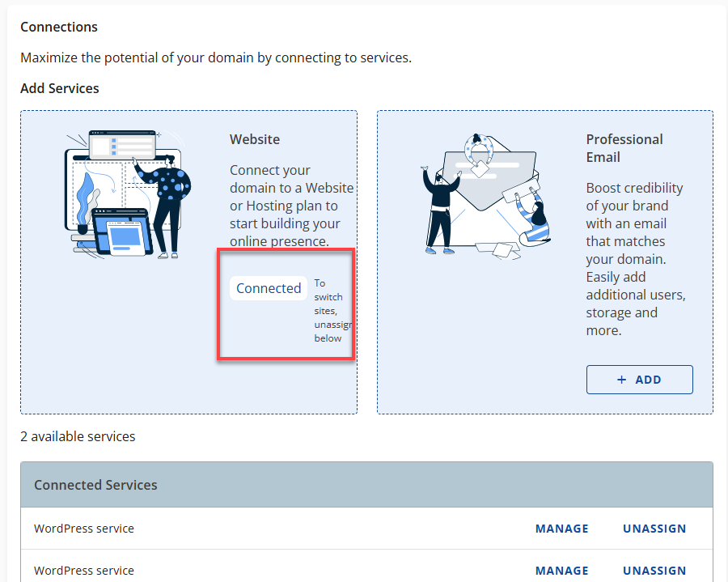Select the Connected Services header row
Image resolution: width=728 pixels, height=582 pixels.
click(366, 484)
